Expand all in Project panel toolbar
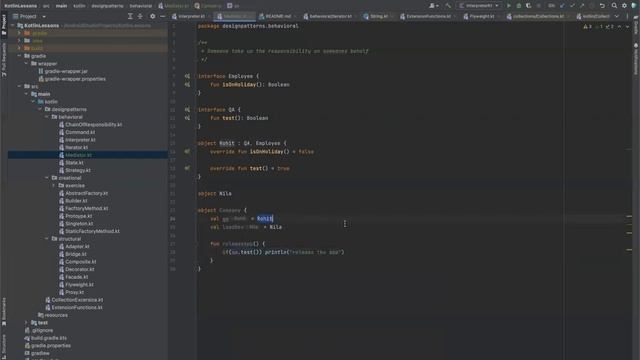This screenshot has height=360, width=640. pyautogui.click(x=130, y=16)
